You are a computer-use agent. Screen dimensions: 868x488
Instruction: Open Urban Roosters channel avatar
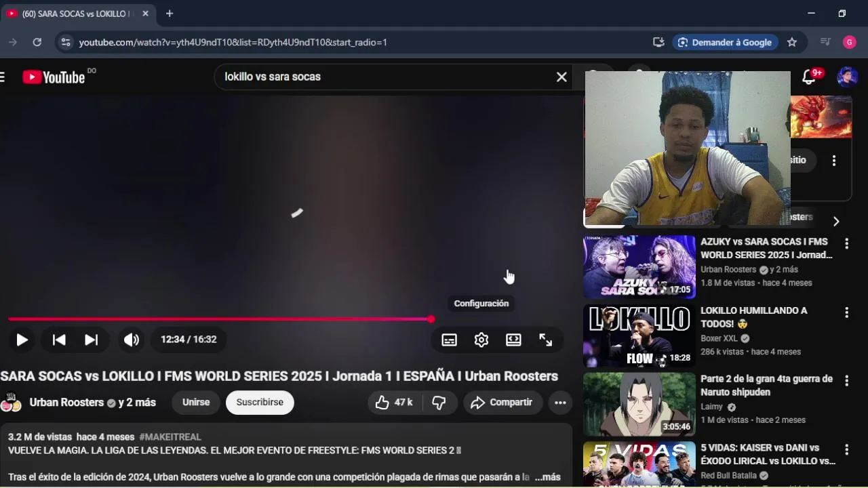coord(11,403)
